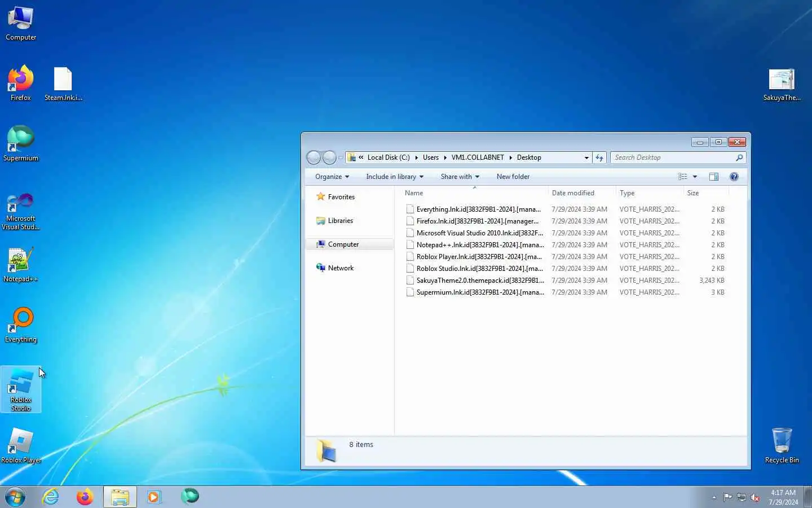The width and height of the screenshot is (812, 508).
Task: Launch Supermium from the taskbar
Action: (190, 497)
